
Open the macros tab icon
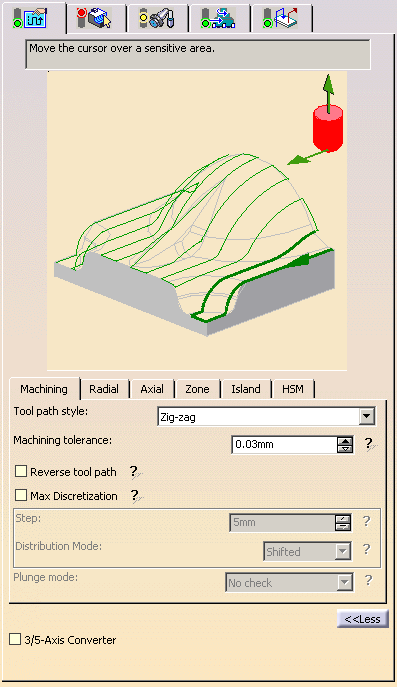coord(280,19)
